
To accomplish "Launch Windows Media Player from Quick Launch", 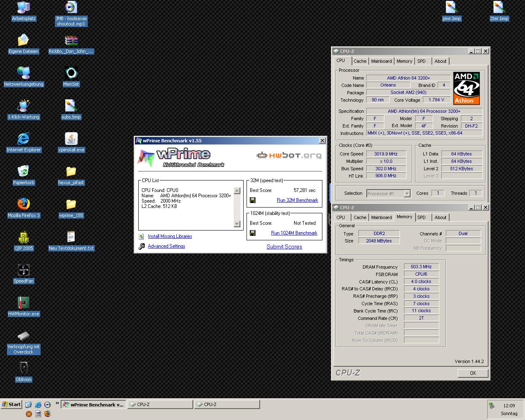I will [47, 404].
